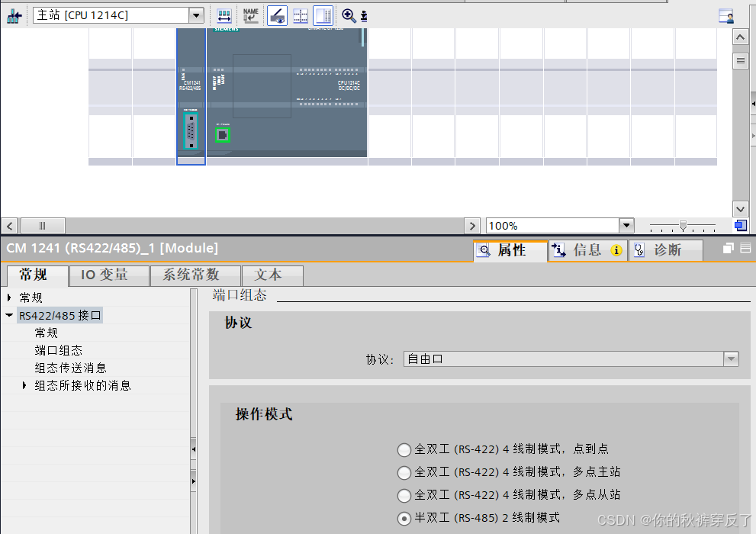Click the vertical scrollbar handle with lines
The width and height of the screenshot is (756, 534).
(x=741, y=61)
